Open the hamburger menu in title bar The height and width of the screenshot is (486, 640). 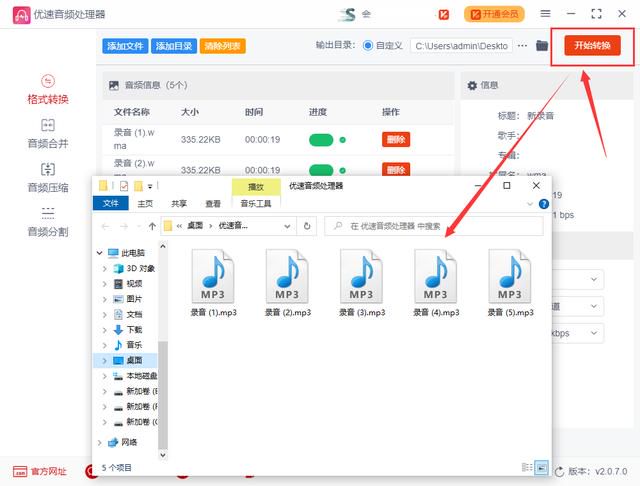tap(545, 14)
